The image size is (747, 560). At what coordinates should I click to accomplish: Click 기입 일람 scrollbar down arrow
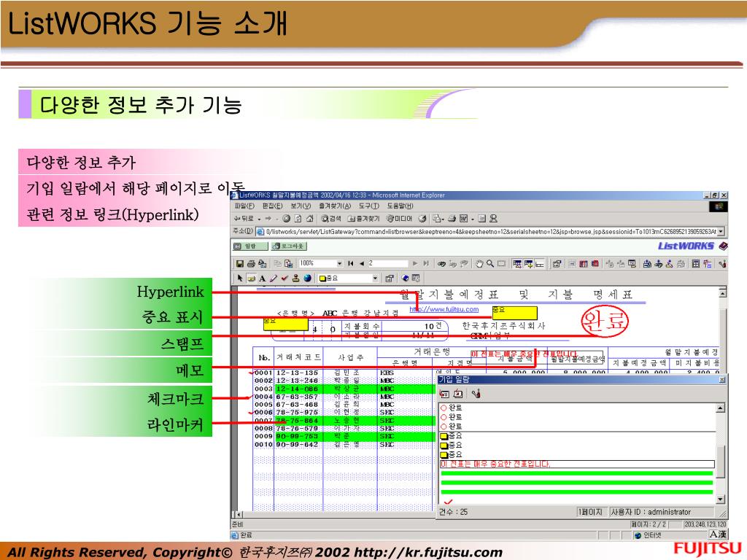pyautogui.click(x=720, y=499)
